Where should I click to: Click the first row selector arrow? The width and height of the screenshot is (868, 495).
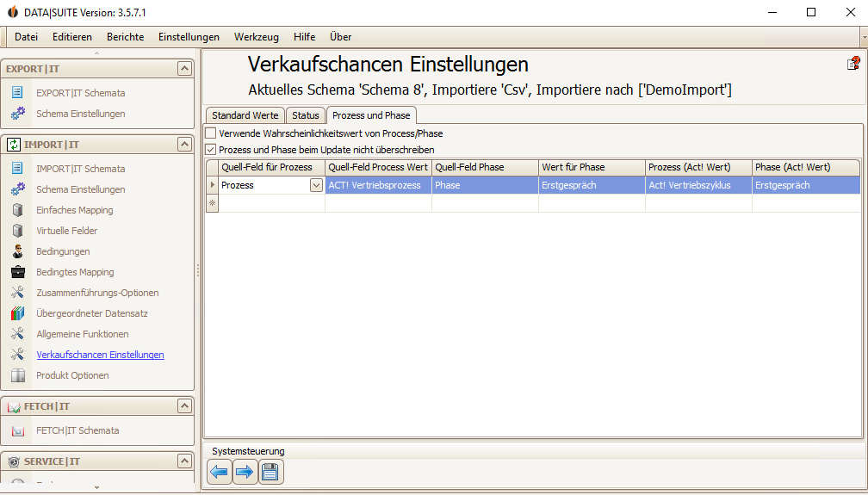click(212, 185)
